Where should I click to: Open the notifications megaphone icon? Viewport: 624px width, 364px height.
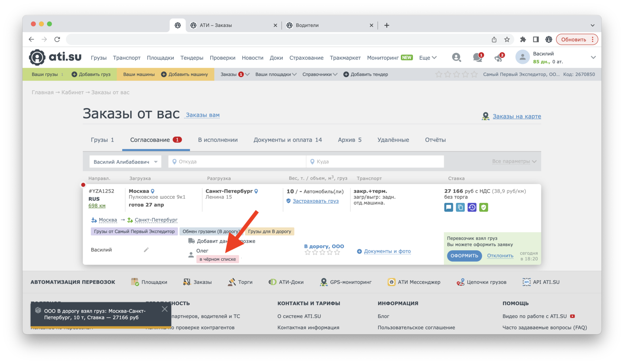tap(499, 57)
